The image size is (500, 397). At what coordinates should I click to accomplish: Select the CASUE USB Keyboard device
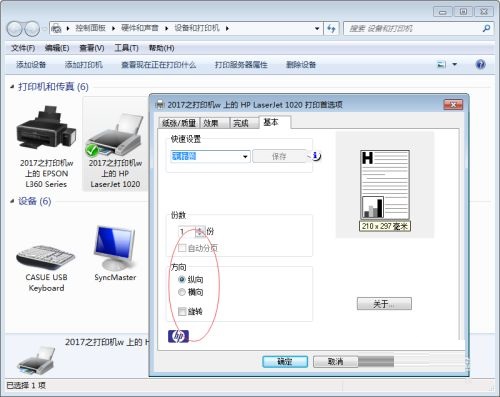[46, 257]
